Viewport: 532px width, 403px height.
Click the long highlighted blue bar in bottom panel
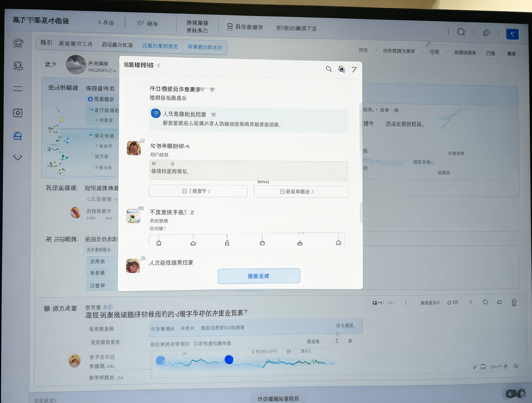(x=256, y=327)
